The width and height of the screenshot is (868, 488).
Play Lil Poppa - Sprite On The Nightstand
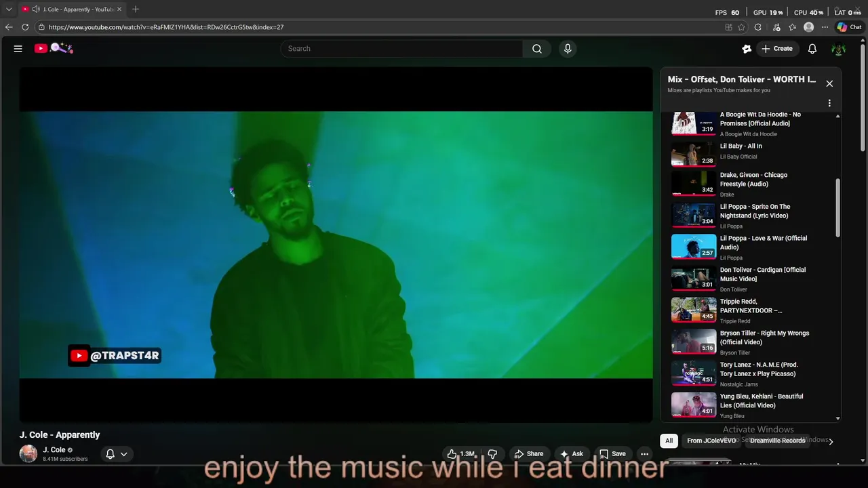pyautogui.click(x=750, y=215)
